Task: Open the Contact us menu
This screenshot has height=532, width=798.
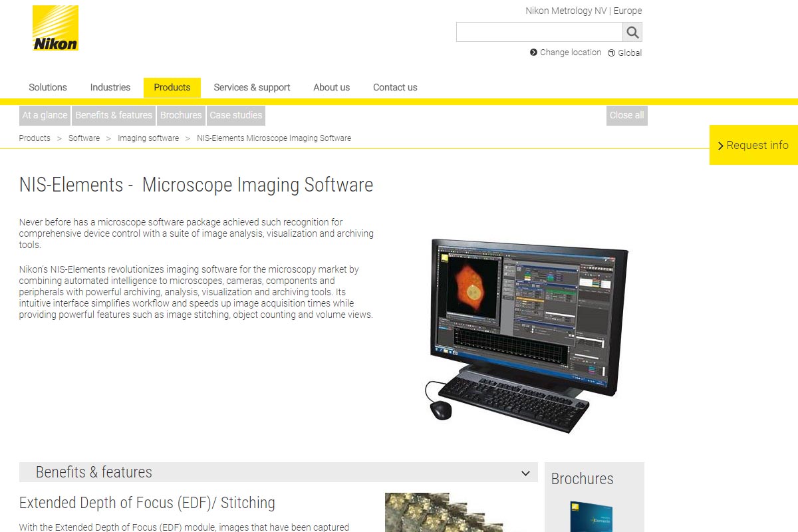Action: click(x=395, y=87)
